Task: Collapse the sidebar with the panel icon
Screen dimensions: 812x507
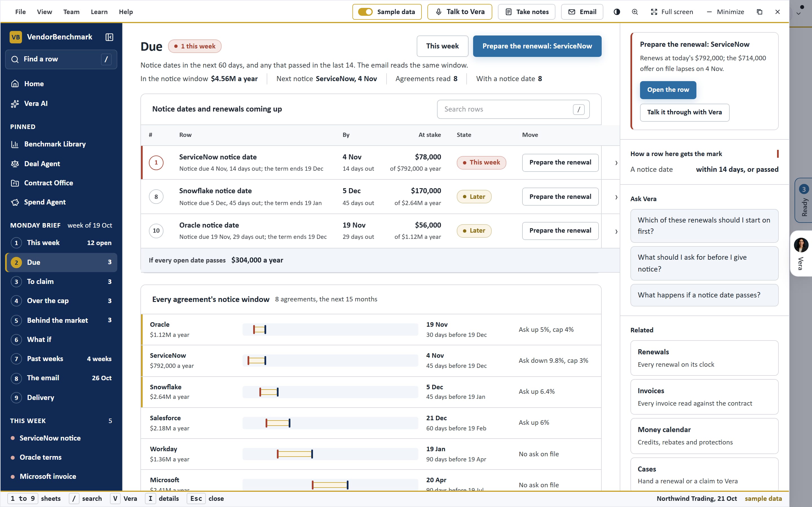Action: [x=109, y=37]
